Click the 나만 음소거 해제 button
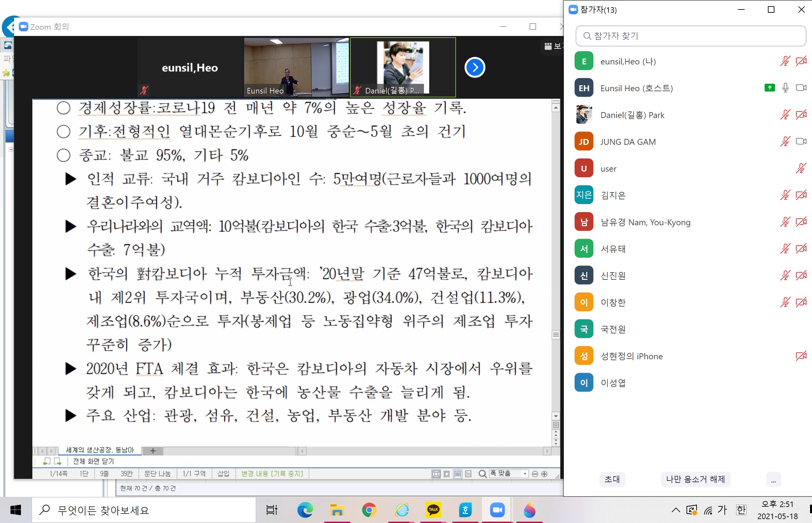The width and height of the screenshot is (812, 523). point(695,479)
